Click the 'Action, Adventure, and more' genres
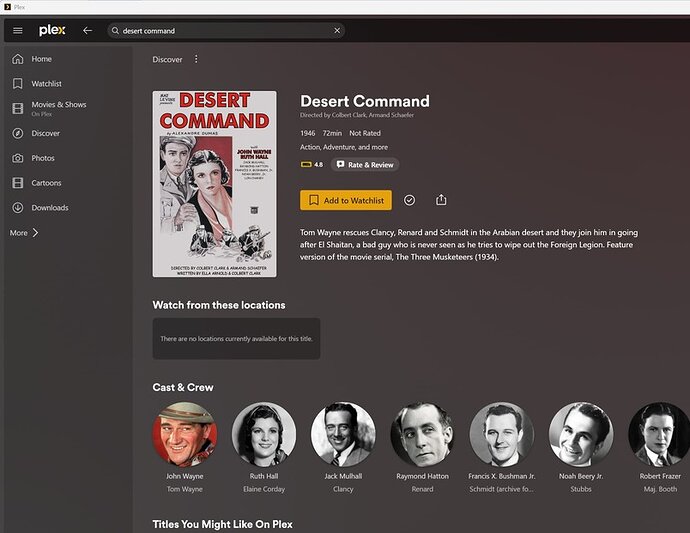The image size is (690, 533). tap(344, 147)
